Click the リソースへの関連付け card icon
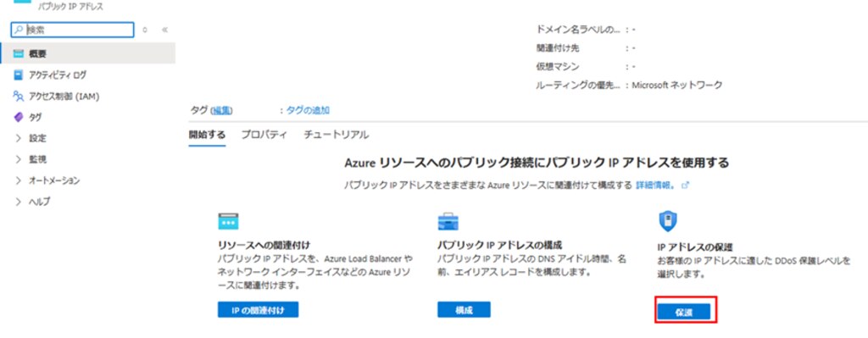 pyautogui.click(x=228, y=221)
